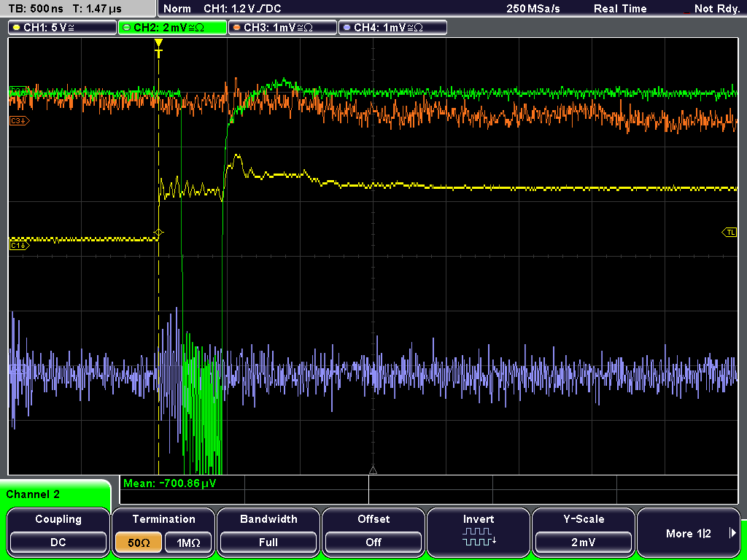Set termination to 50Ω
The image size is (747, 560).
(x=139, y=542)
